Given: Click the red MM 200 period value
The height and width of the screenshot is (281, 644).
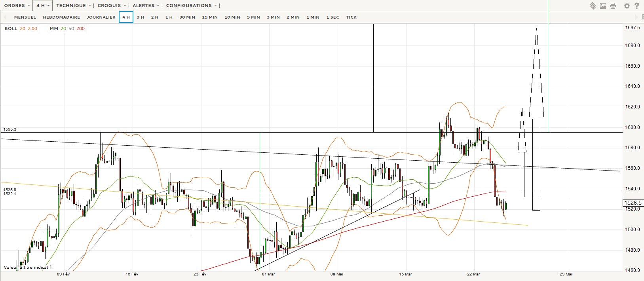Looking at the screenshot, I should (x=80, y=28).
